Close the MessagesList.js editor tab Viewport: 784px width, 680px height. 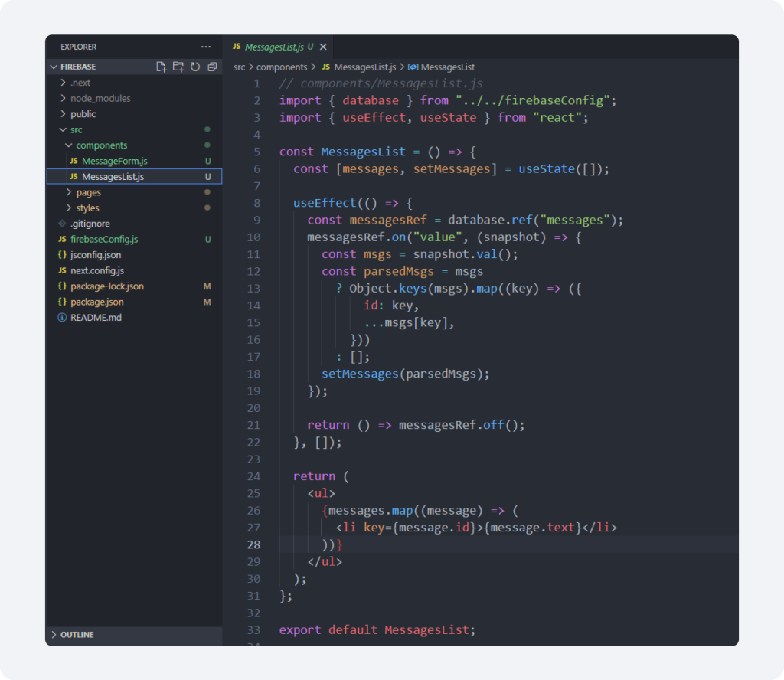click(x=324, y=47)
